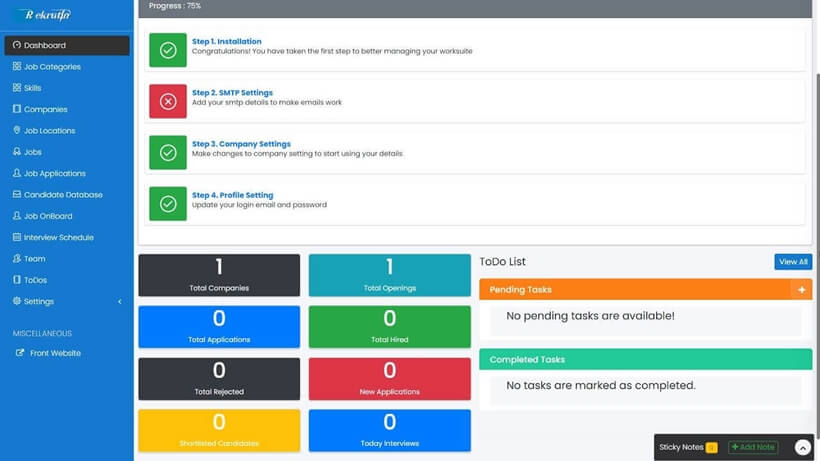Click the Skills grid icon in sidebar

pos(17,88)
